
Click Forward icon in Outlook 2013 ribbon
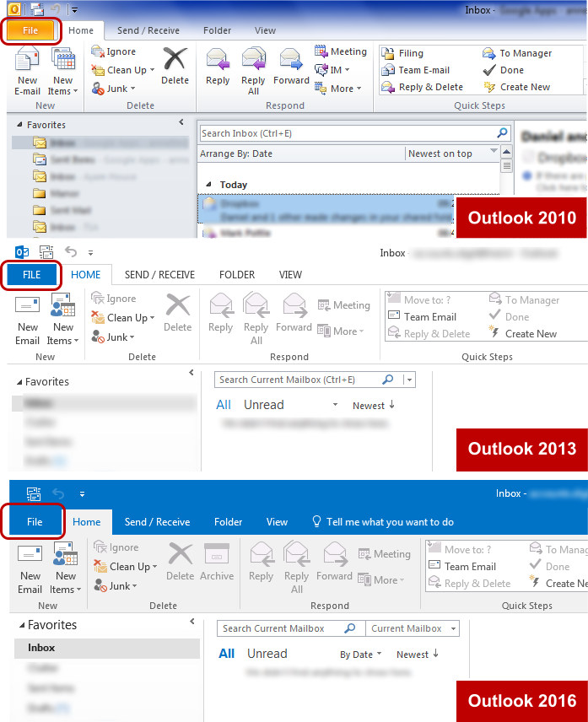tap(294, 305)
